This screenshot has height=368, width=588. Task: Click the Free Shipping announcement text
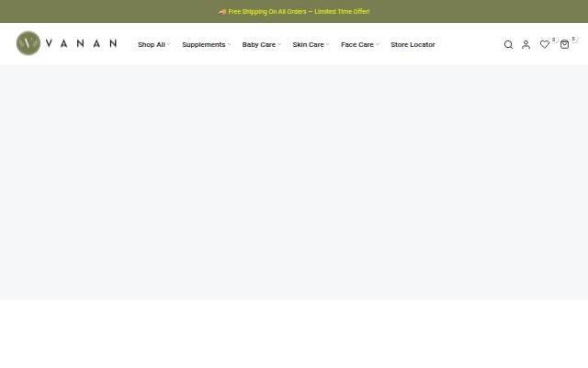coord(299,12)
